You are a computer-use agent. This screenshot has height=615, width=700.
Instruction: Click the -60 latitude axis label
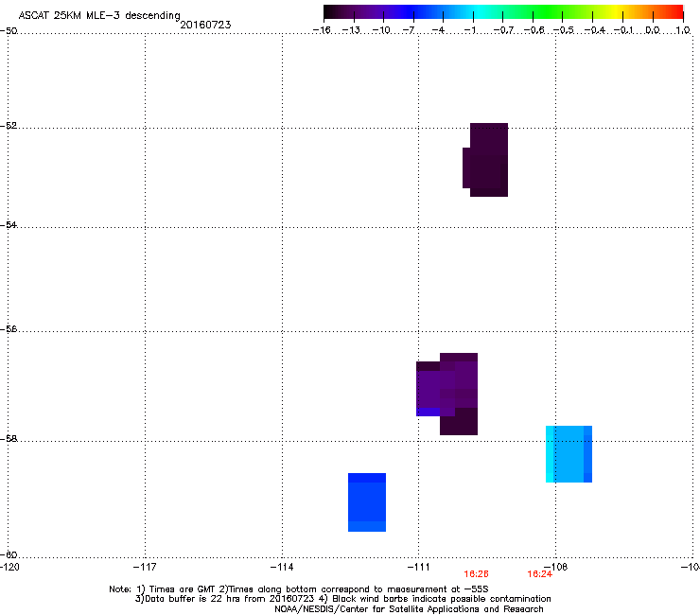tap(9, 554)
